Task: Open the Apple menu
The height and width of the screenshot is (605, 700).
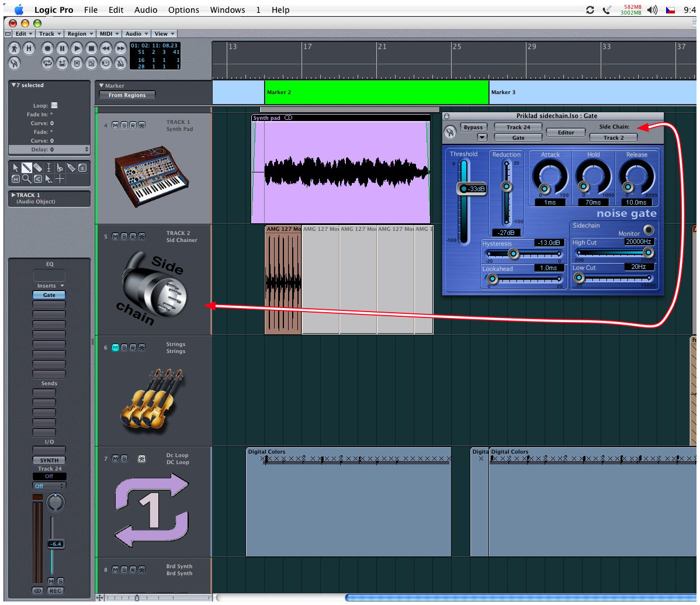Action: coord(19,10)
